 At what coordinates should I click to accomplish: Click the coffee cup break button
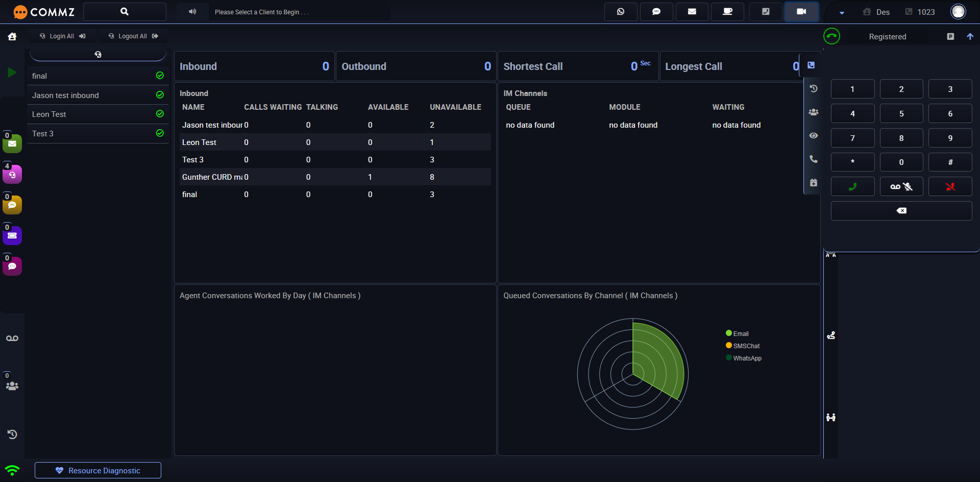click(x=728, y=12)
